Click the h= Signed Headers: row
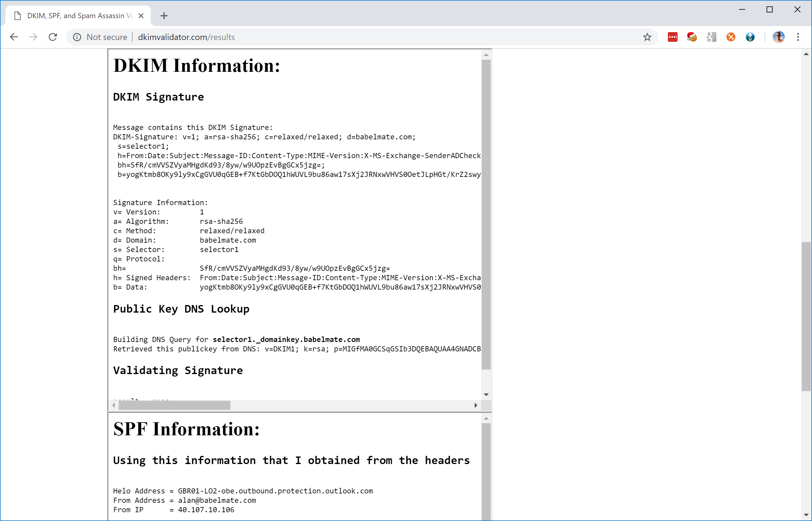 297,278
